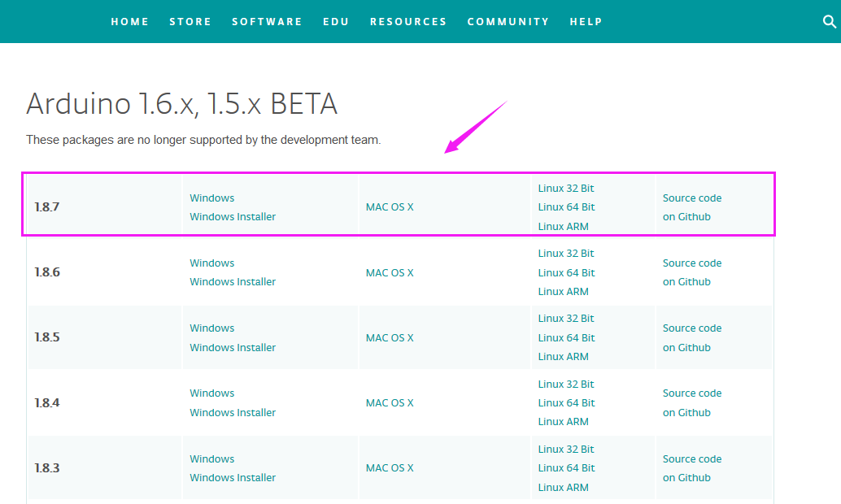Download Windows Installer for 1.8.4
The width and height of the screenshot is (841, 504).
[x=233, y=412]
